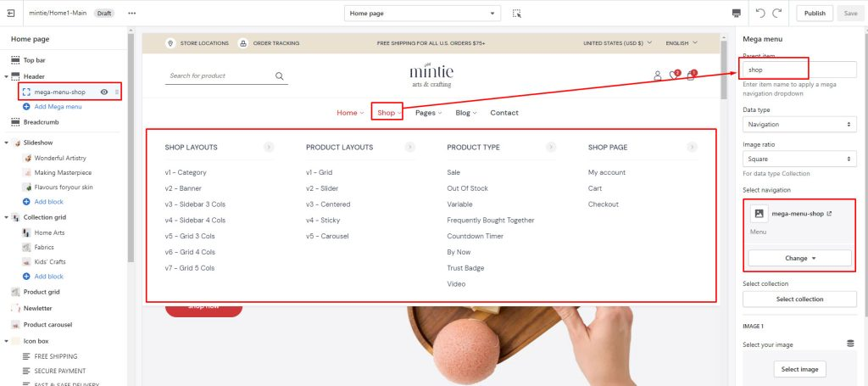The image size is (868, 386).
Task: Select the Home Arts block
Action: tap(49, 232)
